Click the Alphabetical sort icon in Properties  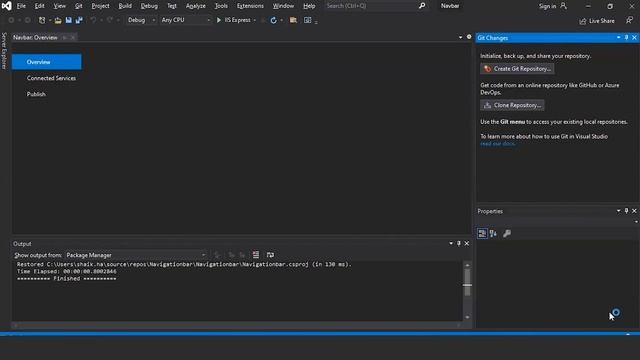tap(493, 233)
